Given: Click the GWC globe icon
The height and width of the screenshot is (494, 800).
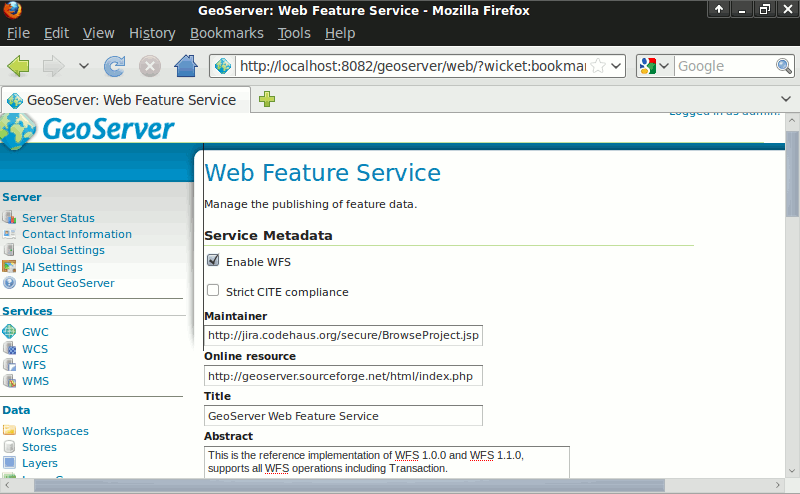Looking at the screenshot, I should coord(9,332).
